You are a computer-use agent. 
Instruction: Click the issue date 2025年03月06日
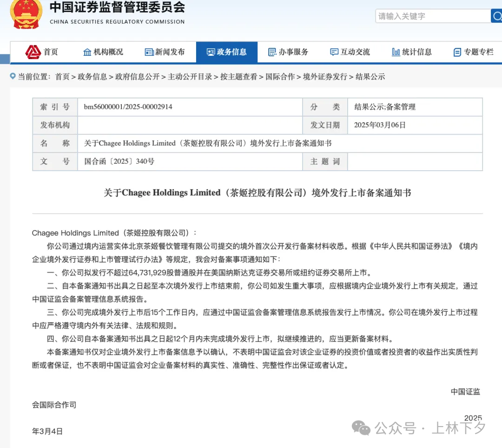pos(380,125)
